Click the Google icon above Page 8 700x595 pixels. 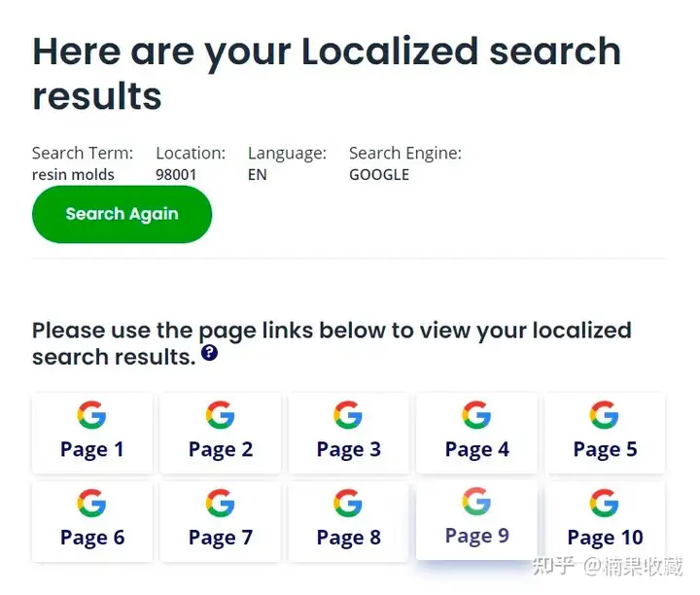point(348,503)
